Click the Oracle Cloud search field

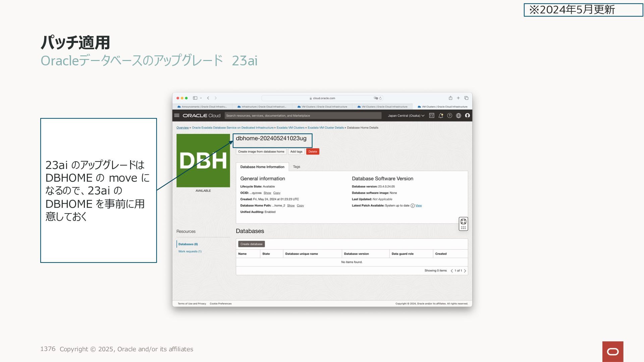[x=303, y=116]
